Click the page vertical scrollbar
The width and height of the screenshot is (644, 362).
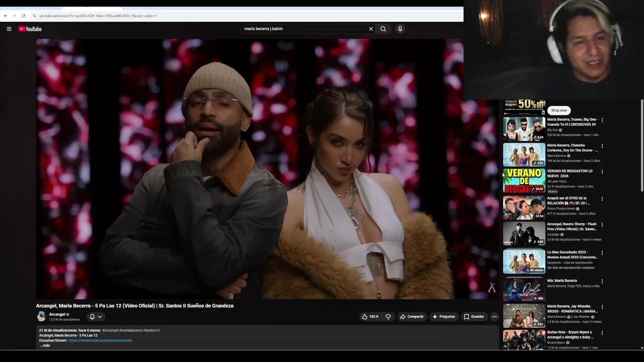click(x=642, y=146)
